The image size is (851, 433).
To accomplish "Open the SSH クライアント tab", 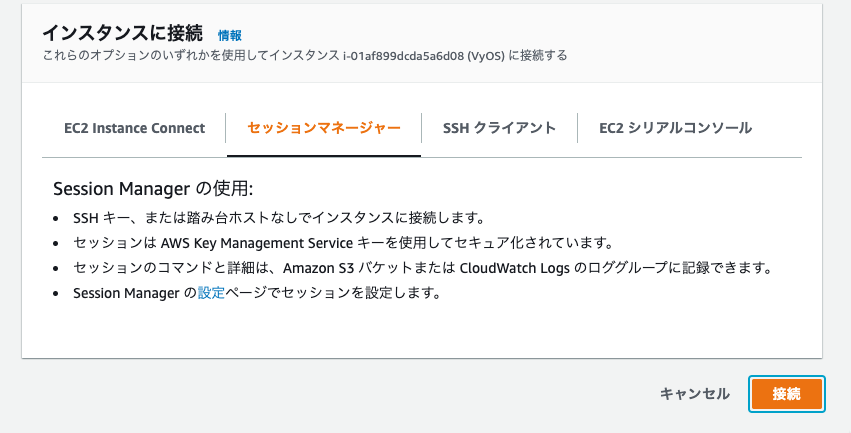I will (499, 128).
